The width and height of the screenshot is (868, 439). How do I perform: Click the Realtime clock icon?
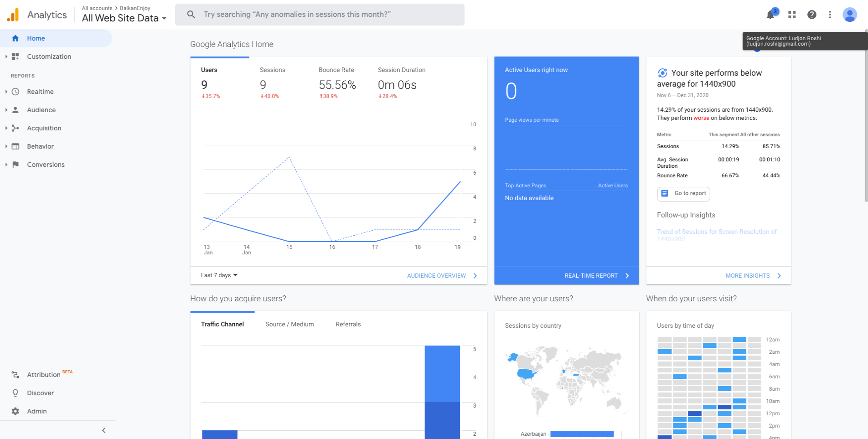coord(15,92)
